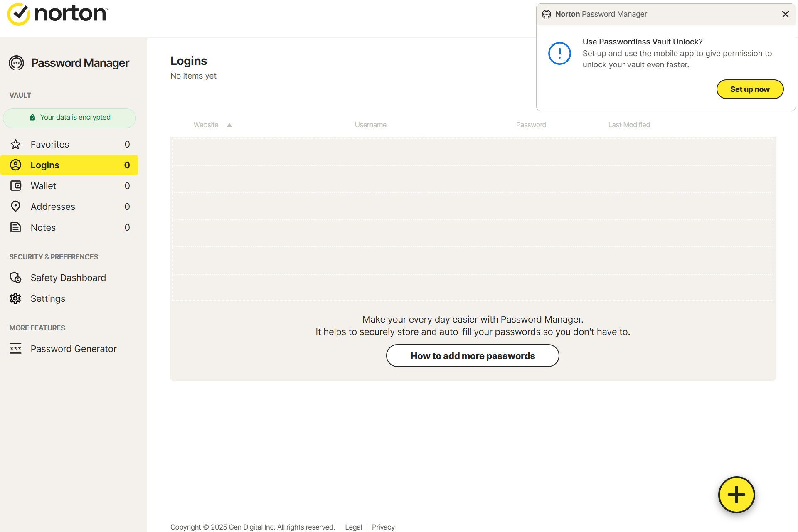Click the Settings gear icon
The width and height of the screenshot is (798, 532).
coord(15,298)
